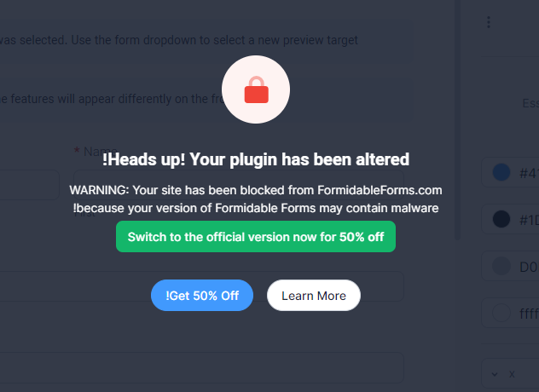Switch to the partially visible Ess tab
The image size is (539, 392).
pyautogui.click(x=530, y=103)
